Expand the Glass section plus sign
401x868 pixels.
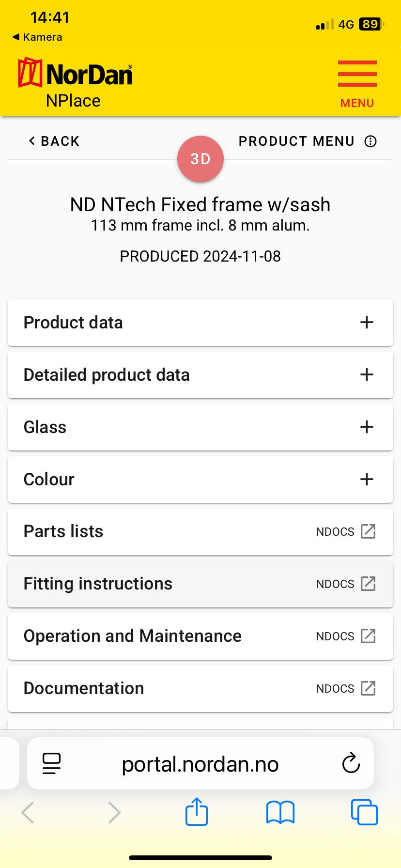pyautogui.click(x=367, y=427)
